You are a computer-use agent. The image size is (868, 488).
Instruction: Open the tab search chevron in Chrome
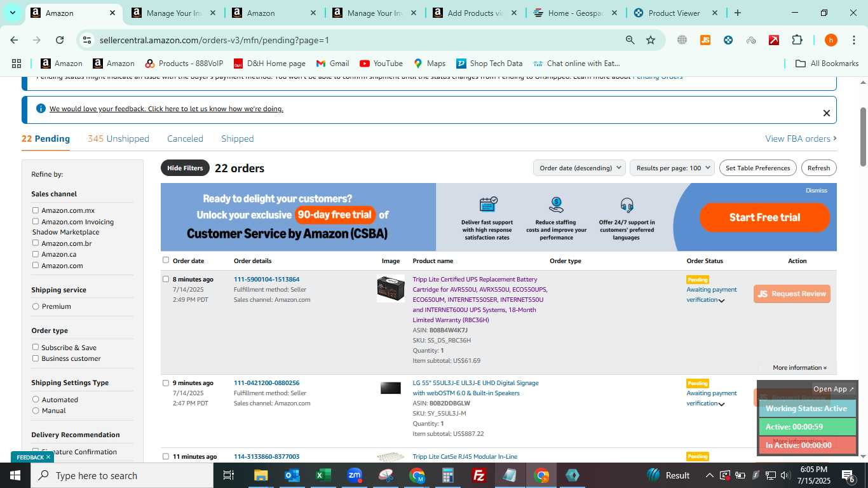12,13
